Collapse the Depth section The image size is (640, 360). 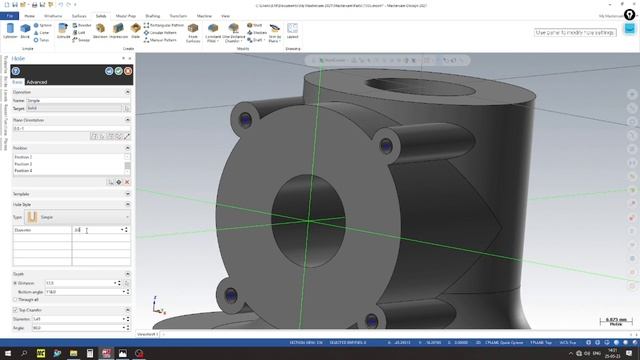coord(127,274)
